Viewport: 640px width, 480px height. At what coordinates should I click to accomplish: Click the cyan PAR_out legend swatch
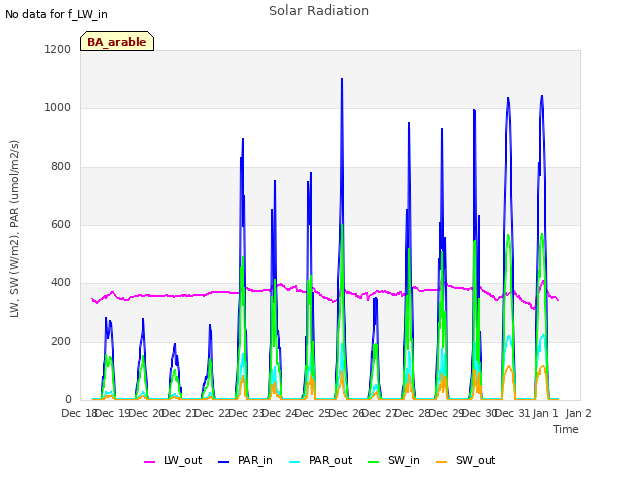(295, 462)
